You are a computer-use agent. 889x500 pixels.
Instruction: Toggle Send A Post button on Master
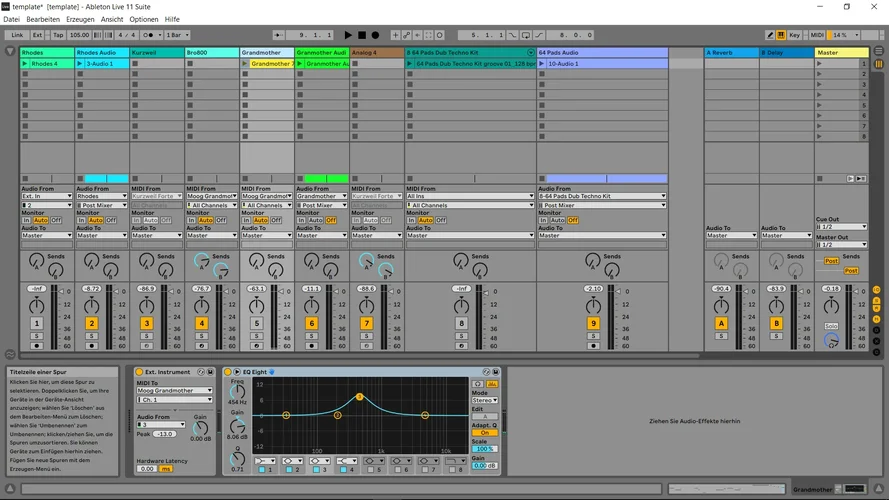coord(831,261)
